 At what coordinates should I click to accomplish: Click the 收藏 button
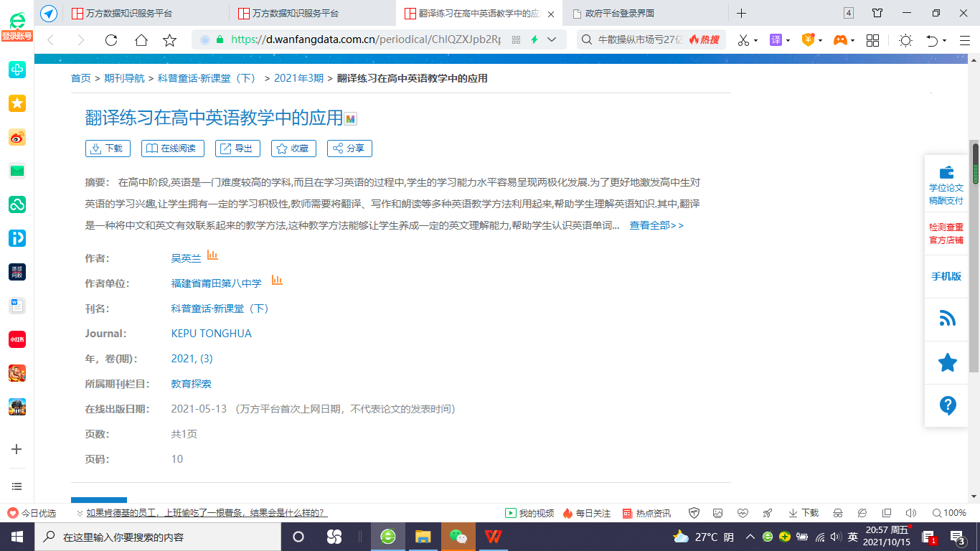click(293, 149)
